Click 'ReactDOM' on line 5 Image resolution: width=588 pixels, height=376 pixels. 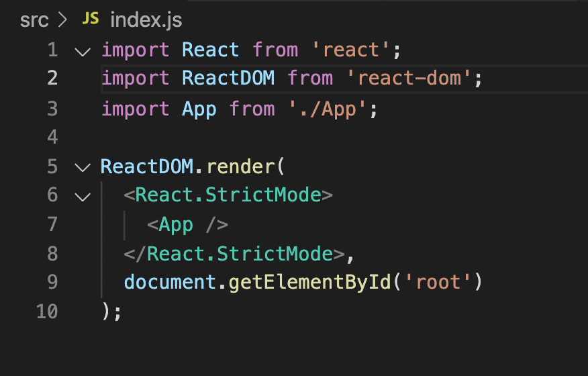coord(147,167)
